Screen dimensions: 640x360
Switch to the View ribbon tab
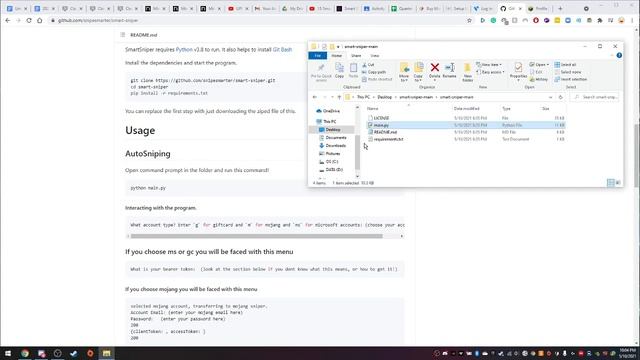click(x=374, y=56)
